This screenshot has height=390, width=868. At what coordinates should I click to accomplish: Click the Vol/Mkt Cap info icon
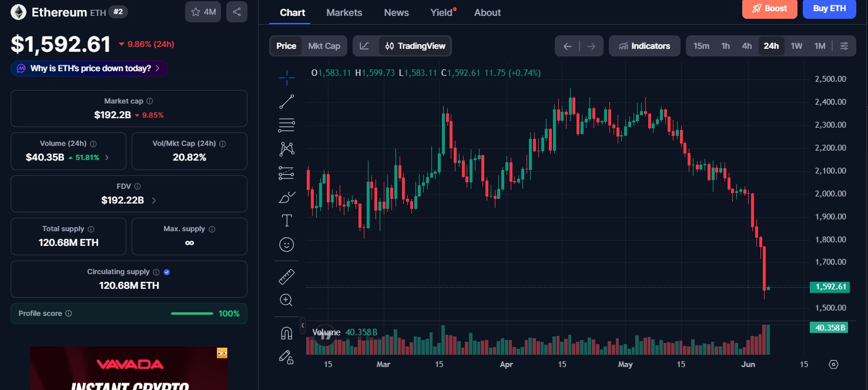pos(223,144)
